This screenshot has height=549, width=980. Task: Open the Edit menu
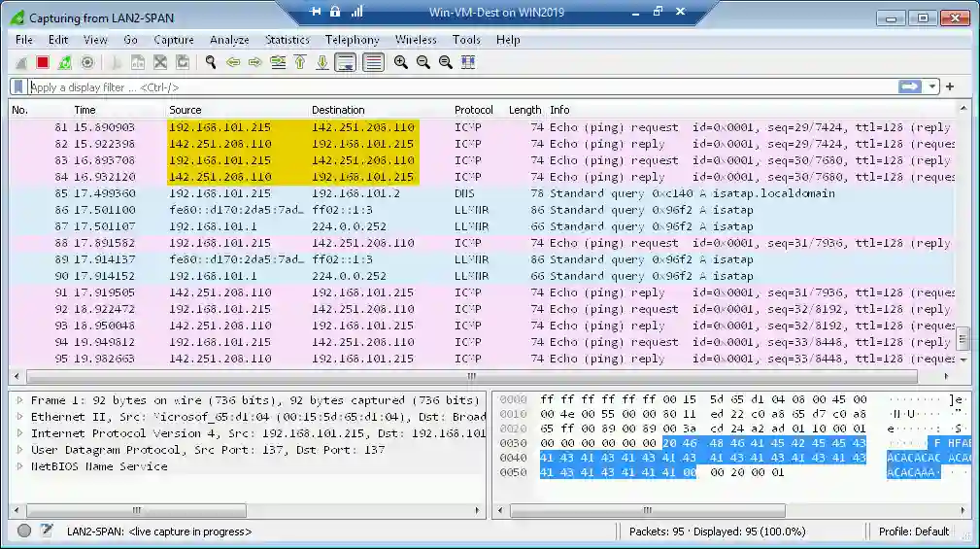[x=58, y=40]
